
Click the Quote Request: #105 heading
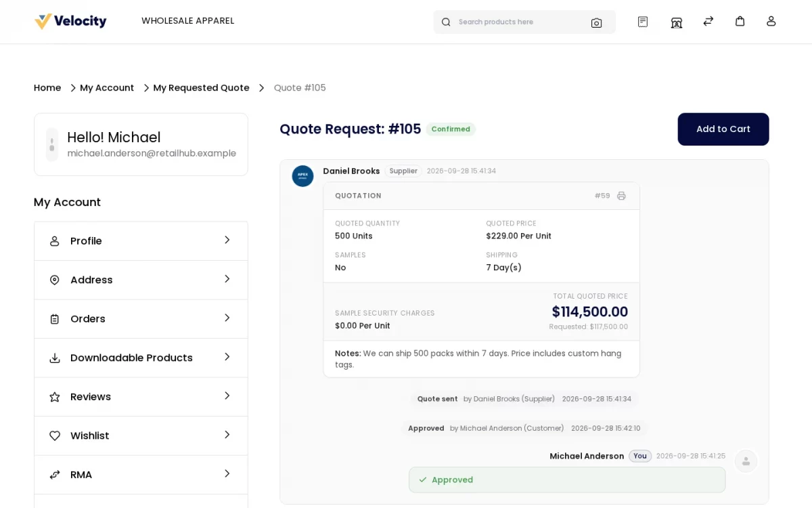351,129
